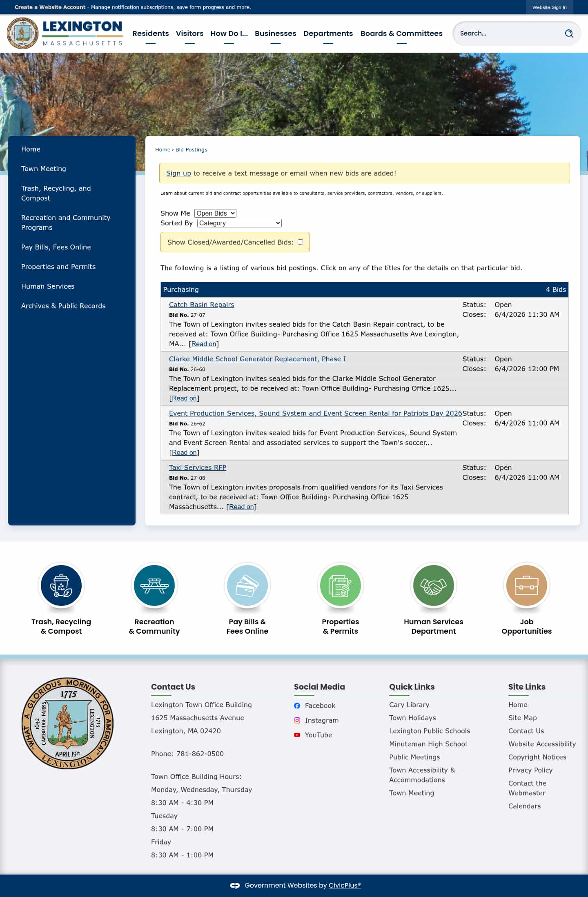This screenshot has height=897, width=588.
Task: Click the Purchasing category header
Action: pyautogui.click(x=364, y=289)
